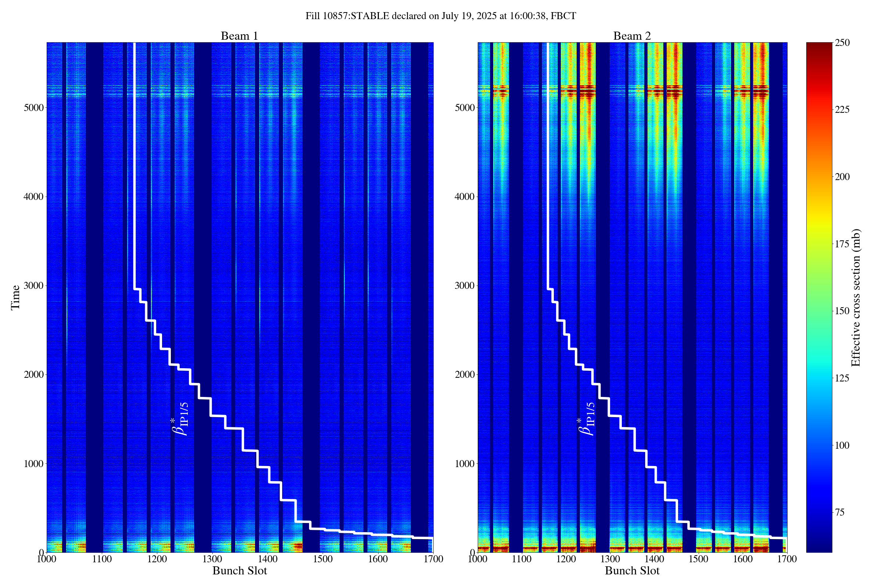Click the 3000 tick on Beam 2 y-axis

point(465,286)
